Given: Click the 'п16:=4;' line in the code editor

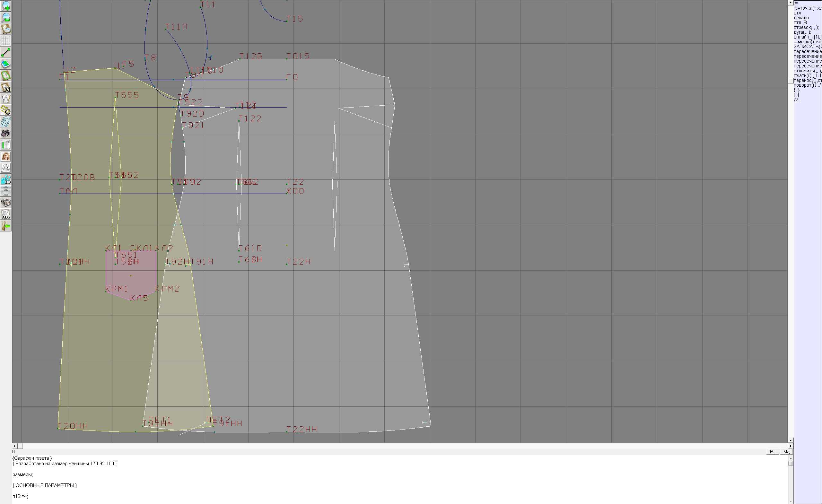Looking at the screenshot, I should 20,496.
